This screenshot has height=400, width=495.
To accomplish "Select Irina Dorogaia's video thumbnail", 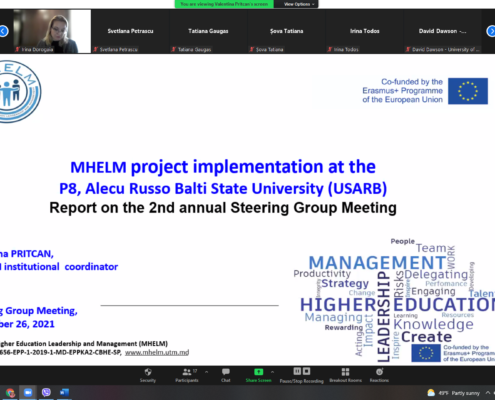I will click(52, 31).
